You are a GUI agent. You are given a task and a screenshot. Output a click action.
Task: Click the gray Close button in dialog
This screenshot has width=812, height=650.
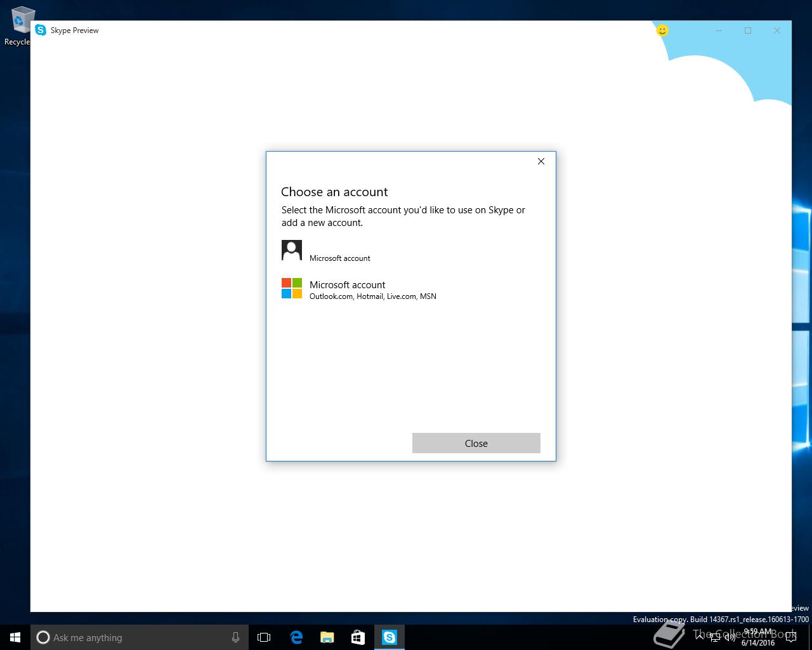[476, 443]
